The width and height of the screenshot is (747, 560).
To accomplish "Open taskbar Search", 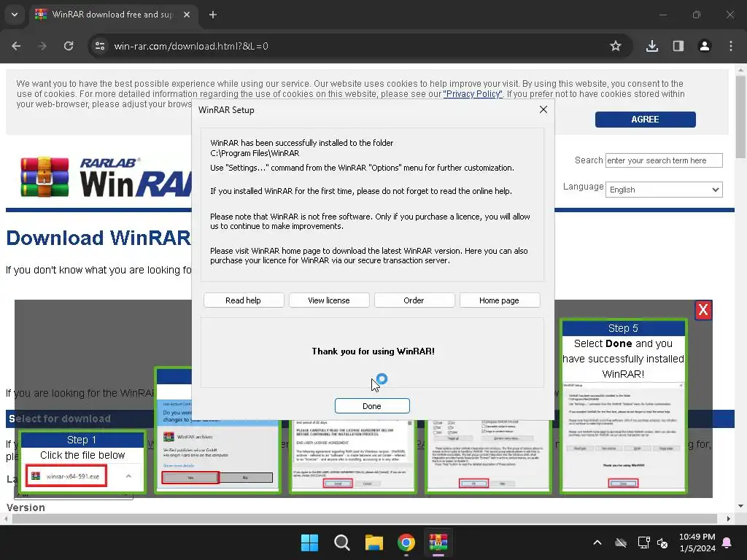I will click(x=341, y=542).
